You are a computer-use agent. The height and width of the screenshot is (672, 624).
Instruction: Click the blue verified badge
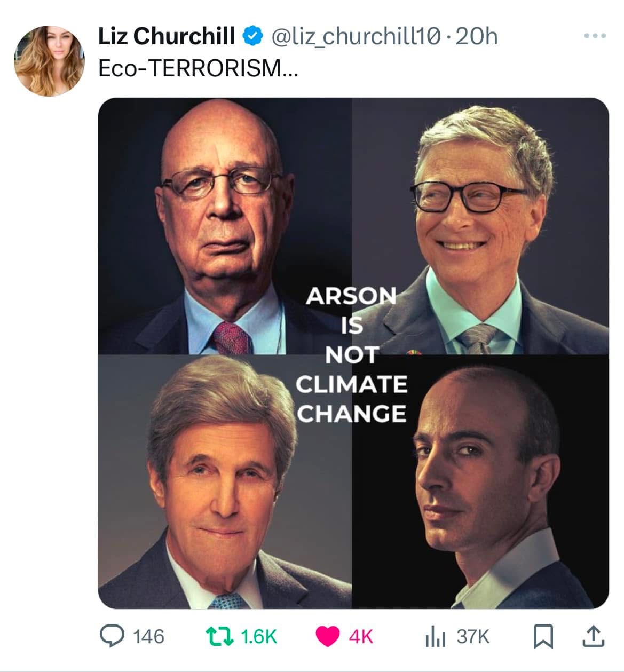(x=253, y=36)
